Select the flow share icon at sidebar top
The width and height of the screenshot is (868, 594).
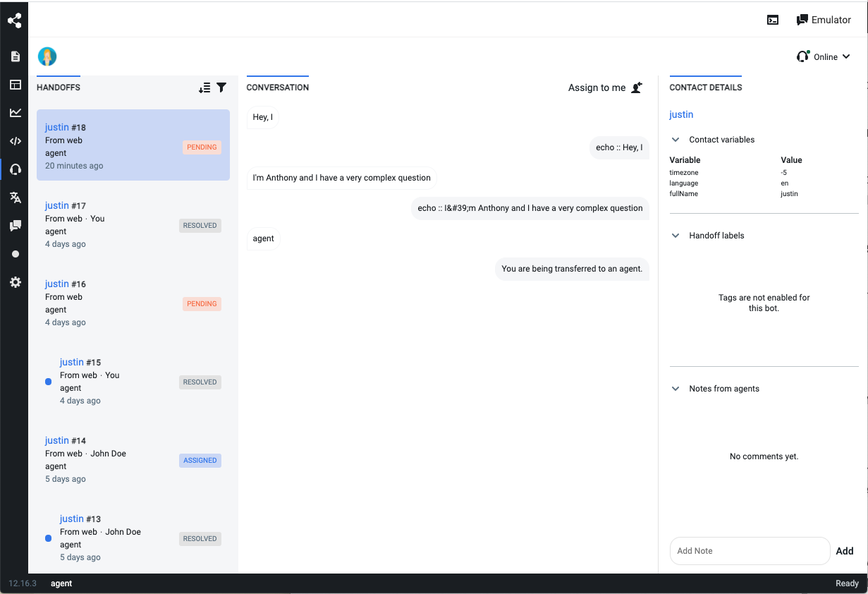[16, 20]
